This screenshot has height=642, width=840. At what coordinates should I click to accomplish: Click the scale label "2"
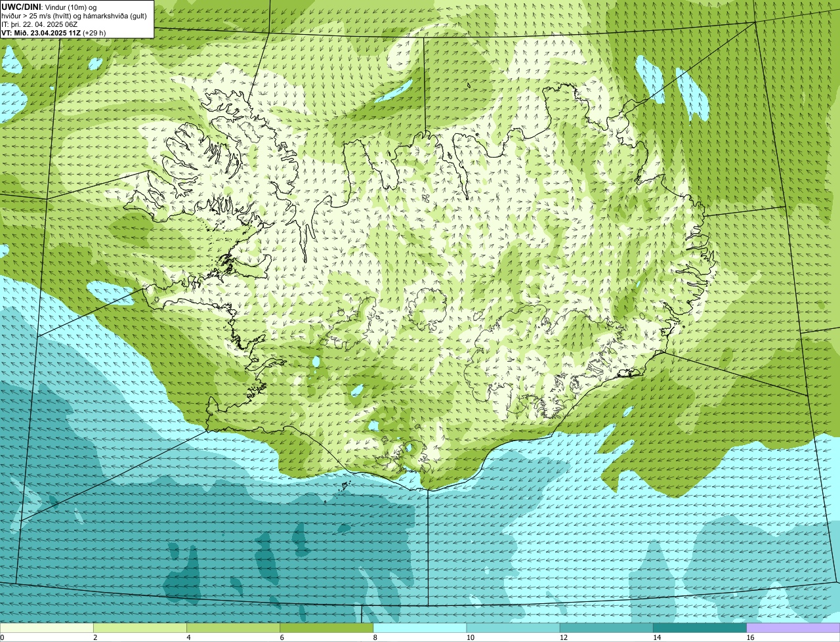[95, 637]
